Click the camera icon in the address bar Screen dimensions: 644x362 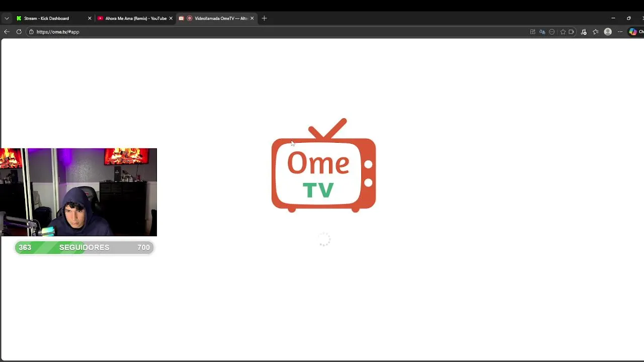click(x=572, y=32)
